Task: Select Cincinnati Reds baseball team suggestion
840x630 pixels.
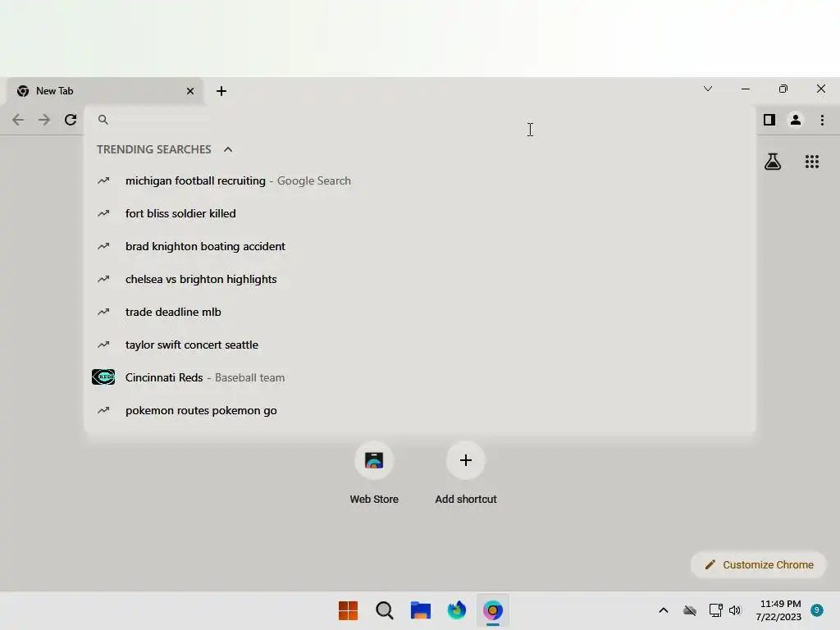Action: [x=419, y=377]
